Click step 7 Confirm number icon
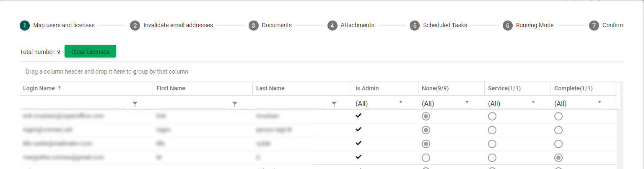 594,26
